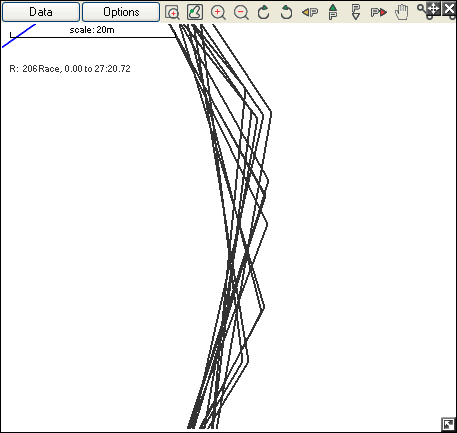The height and width of the screenshot is (433, 457).
Task: Rotate the map counterclockwise
Action: pos(286,12)
